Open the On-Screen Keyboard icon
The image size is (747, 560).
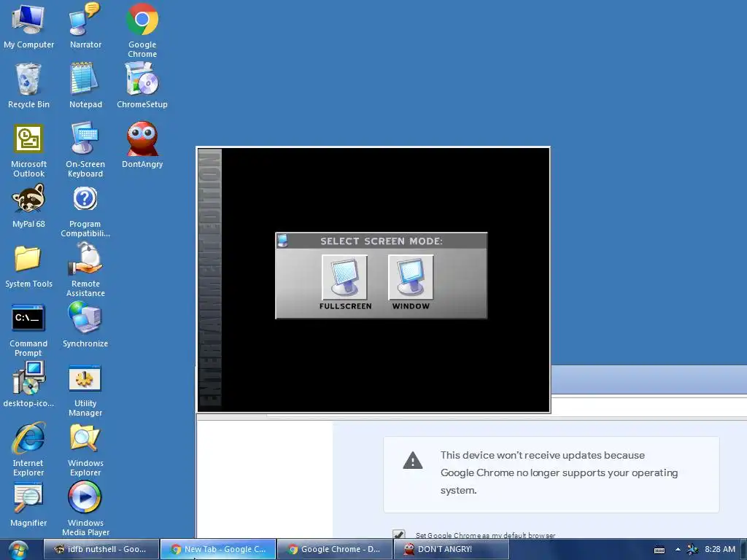(85, 150)
